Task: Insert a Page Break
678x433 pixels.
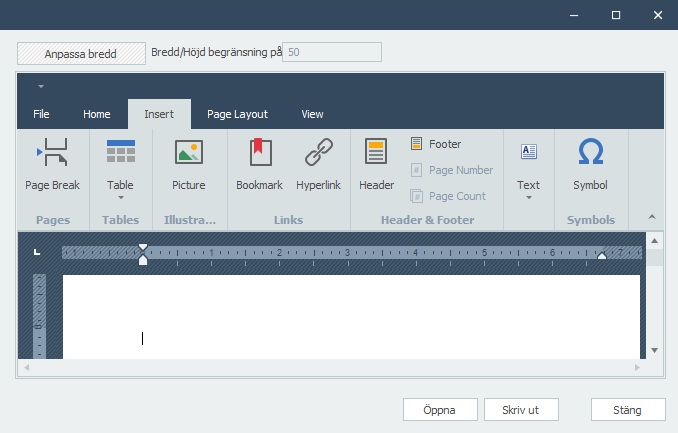Action: [x=52, y=166]
